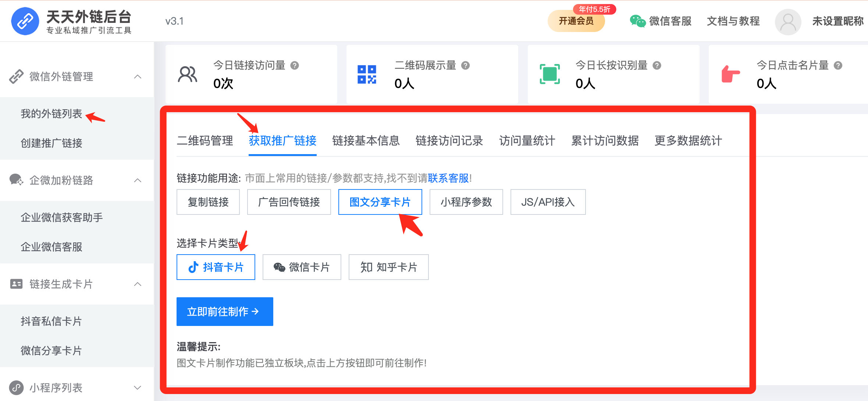
Task: Show help for 今日长按识别量
Action: coord(657,65)
